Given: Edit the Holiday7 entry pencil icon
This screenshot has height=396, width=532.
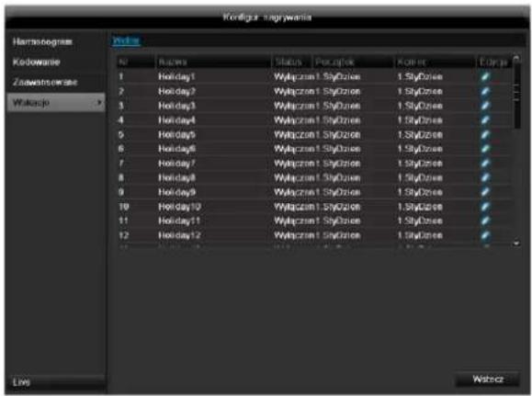Looking at the screenshot, I should point(485,164).
